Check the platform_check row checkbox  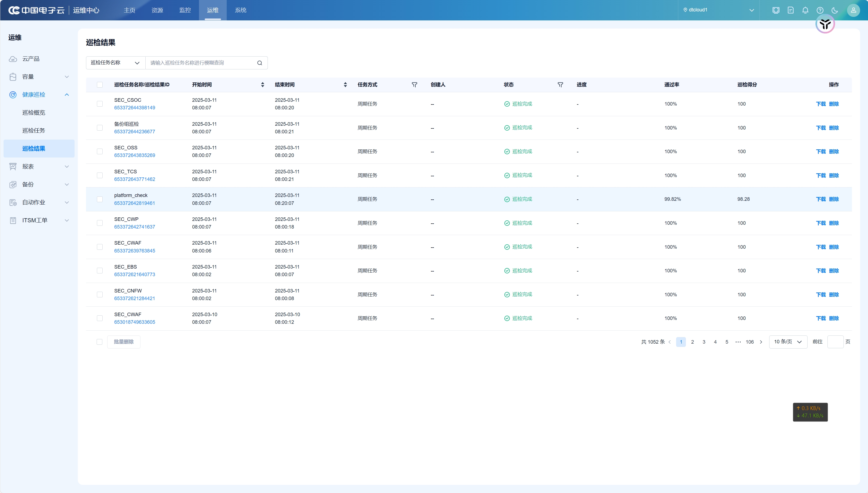tap(100, 199)
